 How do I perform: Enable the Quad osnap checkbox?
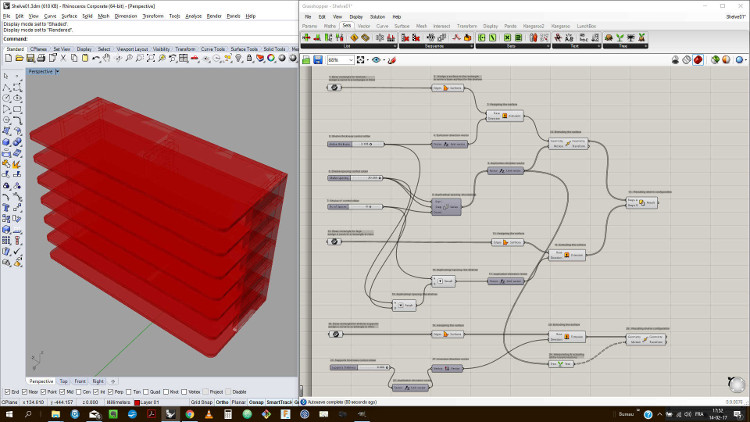tap(146, 392)
